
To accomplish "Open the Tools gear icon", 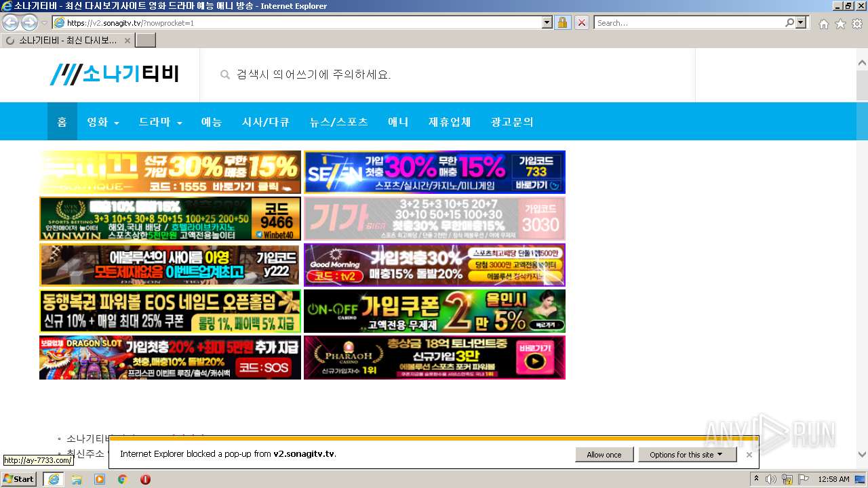I will click(x=857, y=24).
